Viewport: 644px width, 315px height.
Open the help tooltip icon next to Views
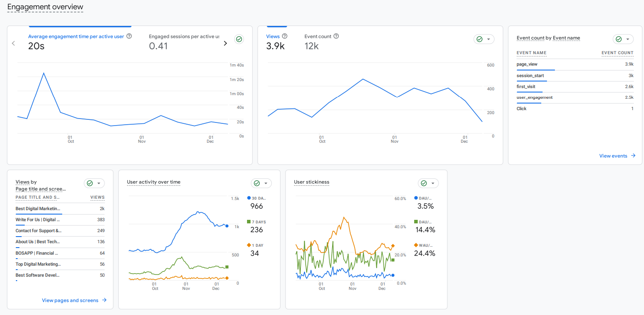point(285,36)
